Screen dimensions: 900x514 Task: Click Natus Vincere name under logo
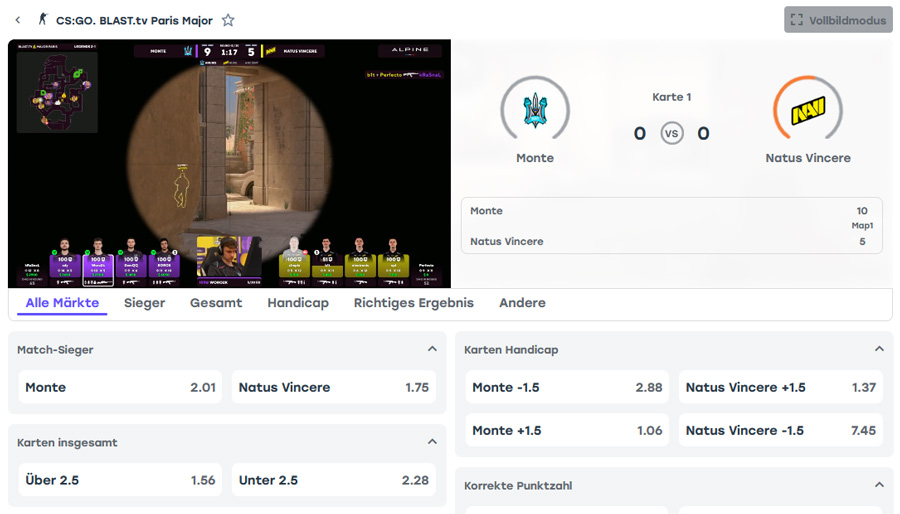coord(808,158)
